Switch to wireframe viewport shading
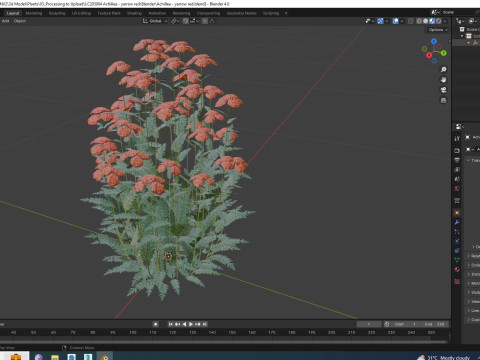This screenshot has height=360, width=480. [419, 21]
